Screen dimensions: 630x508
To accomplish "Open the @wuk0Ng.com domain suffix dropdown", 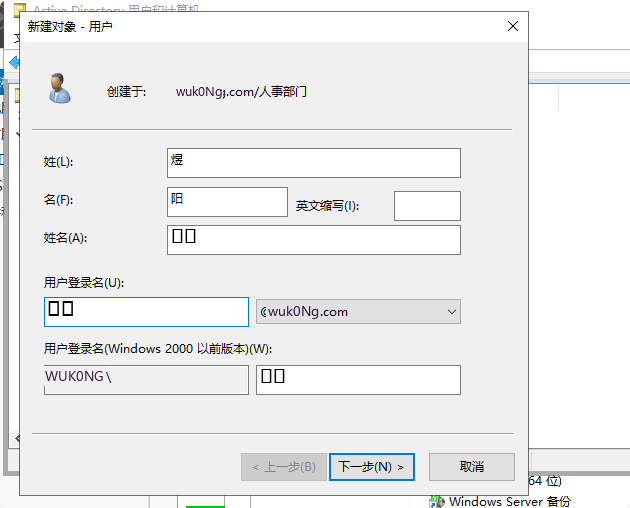I will pos(358,311).
